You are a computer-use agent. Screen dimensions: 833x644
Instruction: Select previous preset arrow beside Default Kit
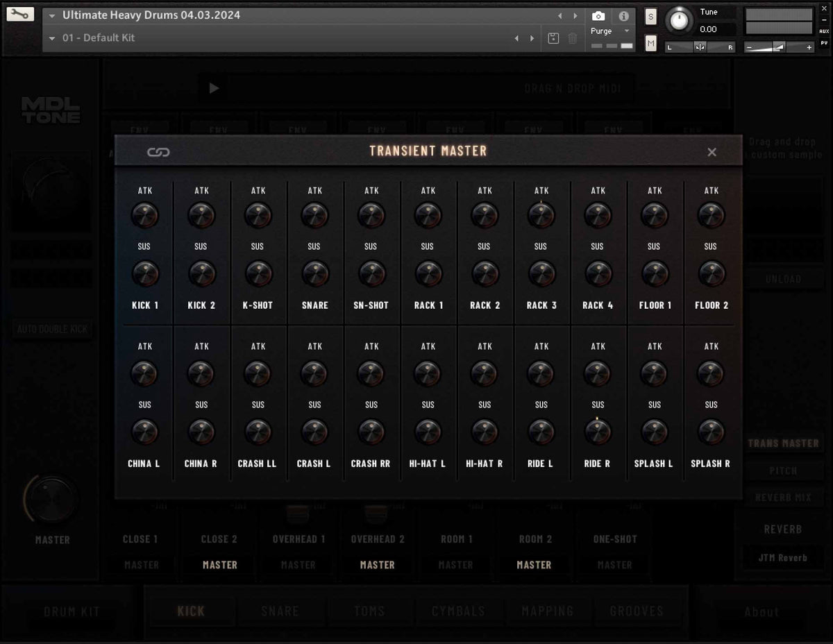(x=516, y=38)
